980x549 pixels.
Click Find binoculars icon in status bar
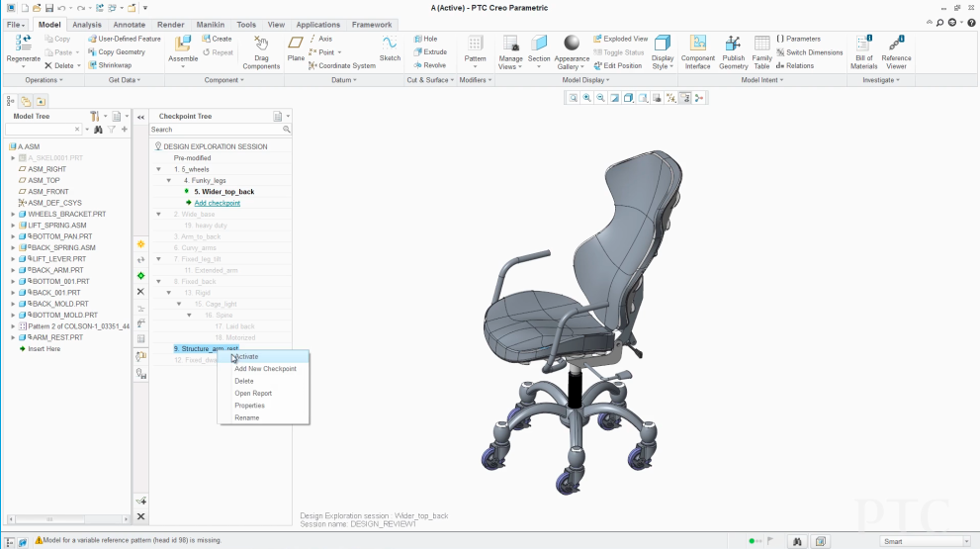pos(797,541)
